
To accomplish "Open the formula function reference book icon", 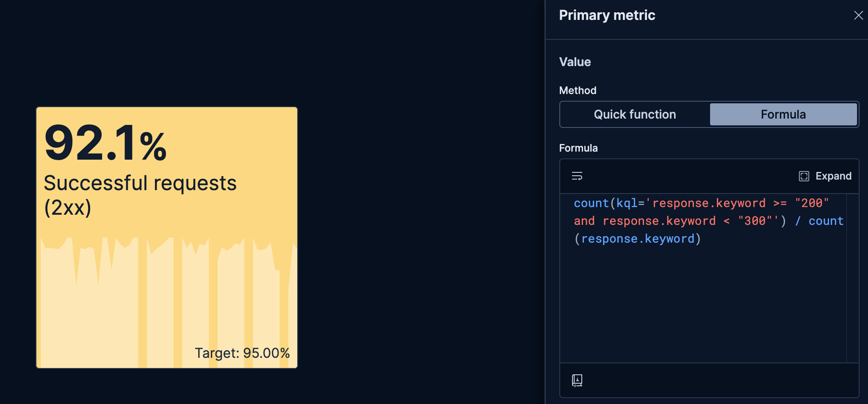I will pos(577,380).
